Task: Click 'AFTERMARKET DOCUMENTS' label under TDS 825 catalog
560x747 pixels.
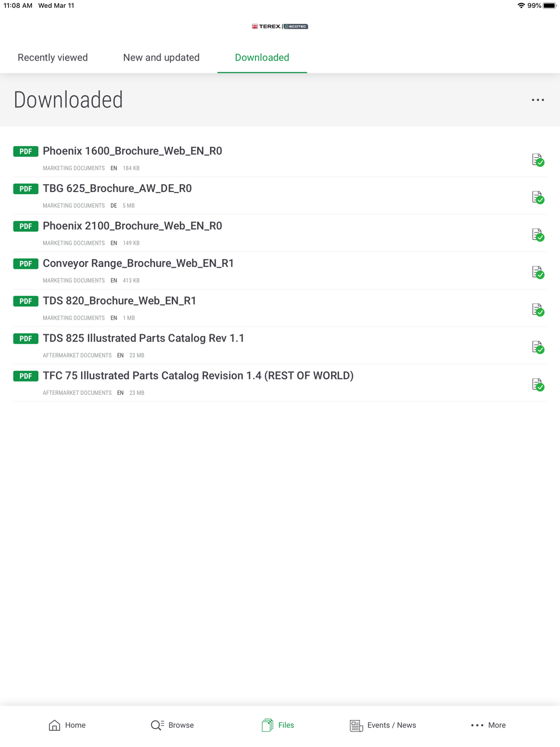Action: (x=77, y=356)
